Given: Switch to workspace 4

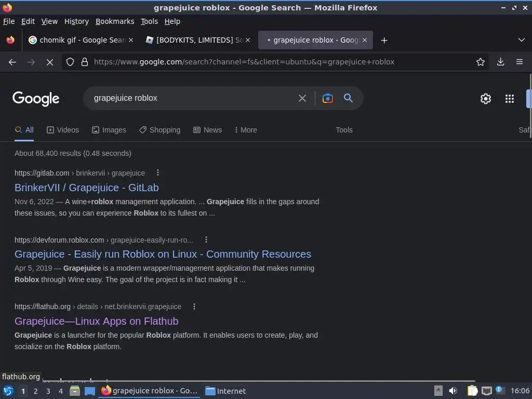Looking at the screenshot, I should (x=60, y=391).
